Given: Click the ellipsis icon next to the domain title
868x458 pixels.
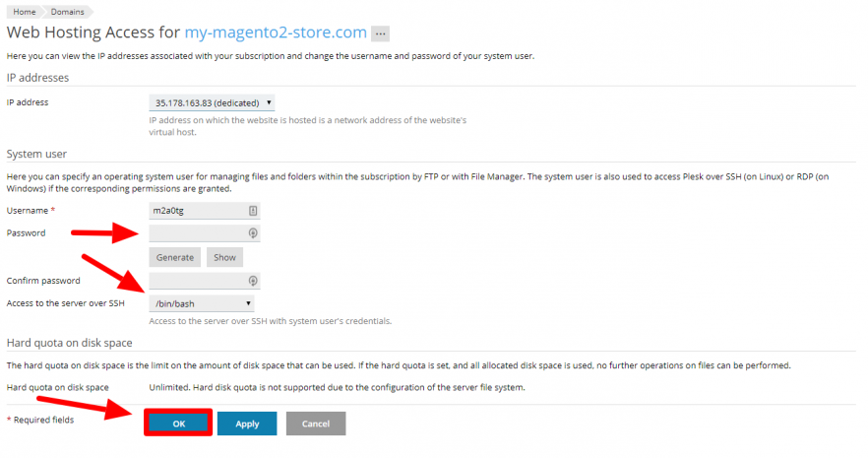Looking at the screenshot, I should coord(380,33).
